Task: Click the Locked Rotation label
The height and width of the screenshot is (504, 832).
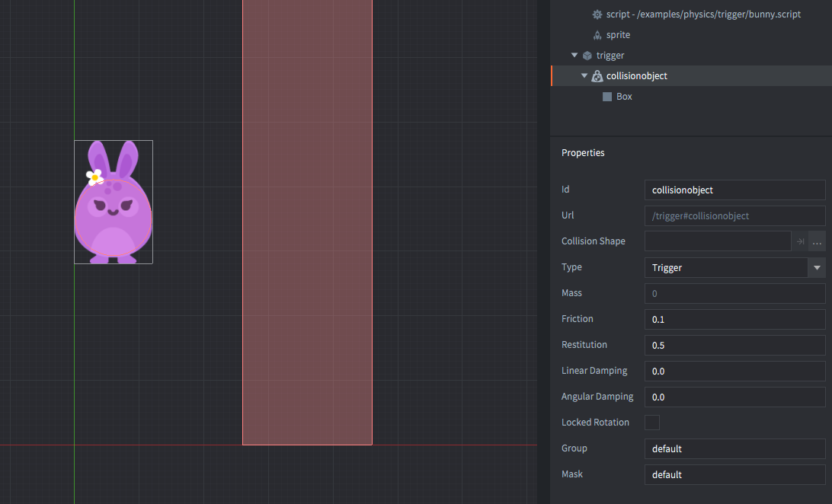Action: [x=595, y=423]
